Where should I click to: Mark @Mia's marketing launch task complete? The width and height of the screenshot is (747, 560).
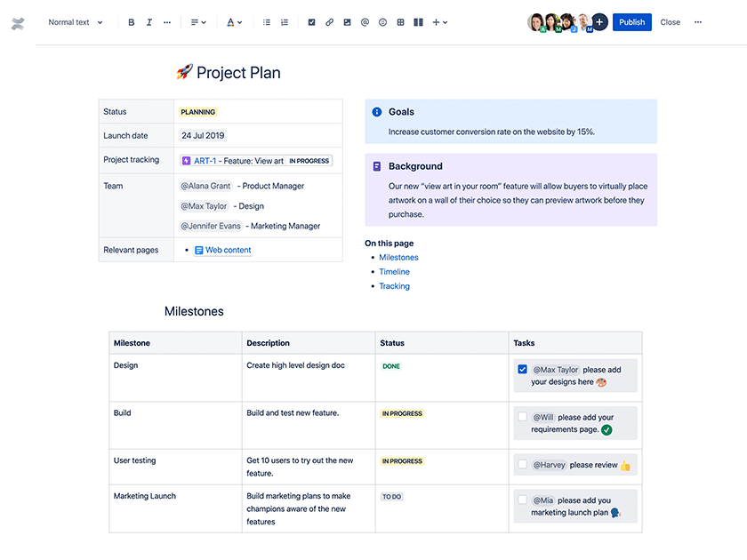(x=521, y=500)
